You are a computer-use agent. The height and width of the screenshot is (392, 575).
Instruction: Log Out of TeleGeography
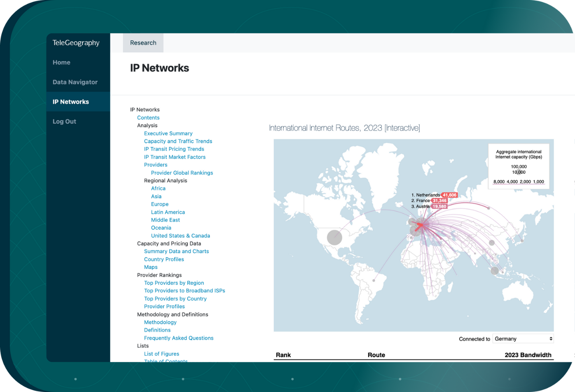[64, 121]
